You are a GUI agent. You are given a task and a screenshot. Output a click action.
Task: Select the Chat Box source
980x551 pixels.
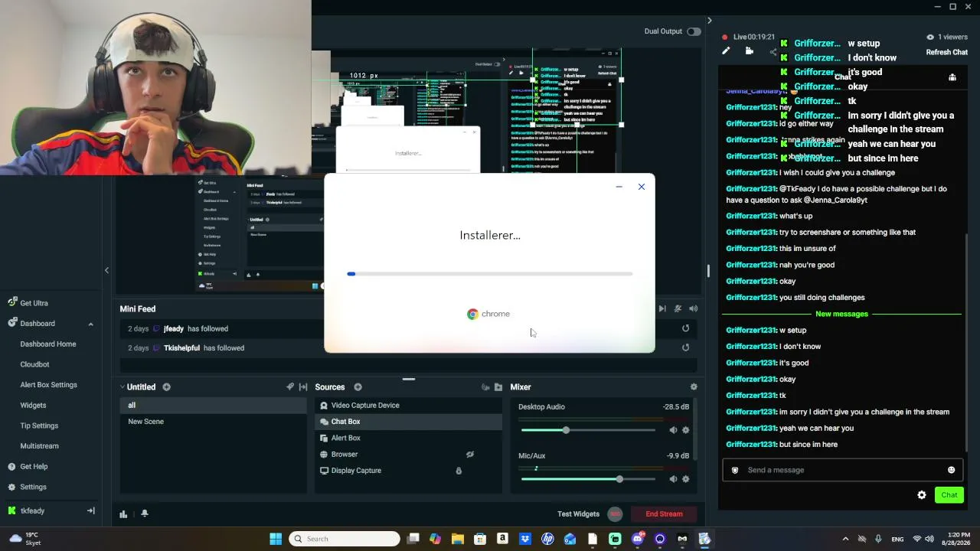409,422
